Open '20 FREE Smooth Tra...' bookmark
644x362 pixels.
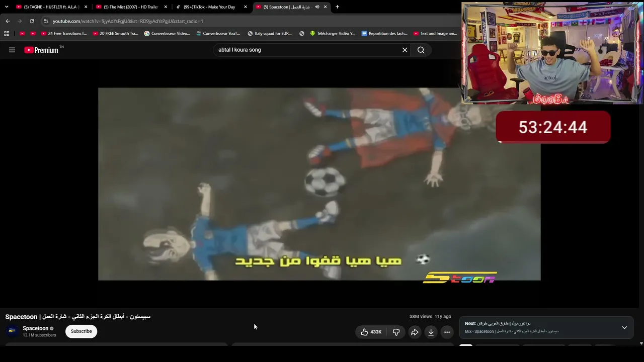click(115, 34)
